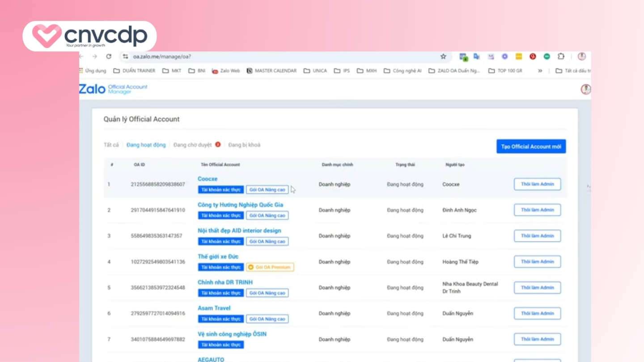Expand the hidden bookmarks chevron

[540, 71]
